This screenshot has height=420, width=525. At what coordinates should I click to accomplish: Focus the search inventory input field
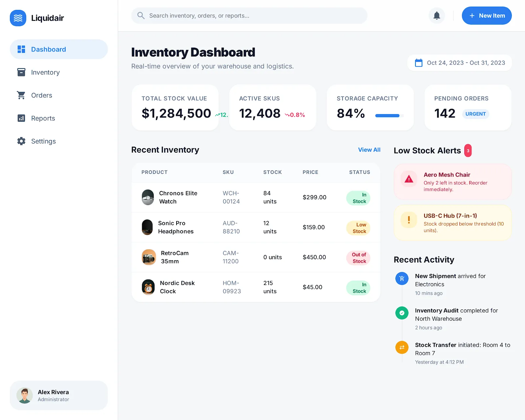[x=249, y=15]
